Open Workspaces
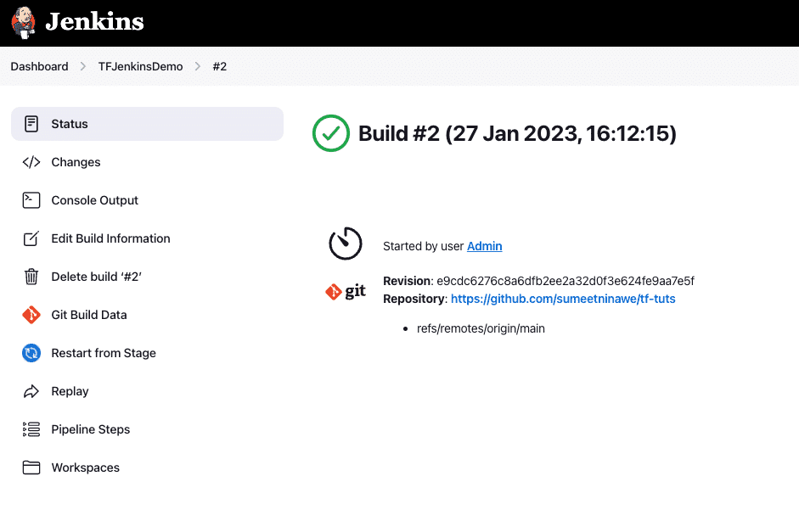The width and height of the screenshot is (799, 532). (x=86, y=468)
